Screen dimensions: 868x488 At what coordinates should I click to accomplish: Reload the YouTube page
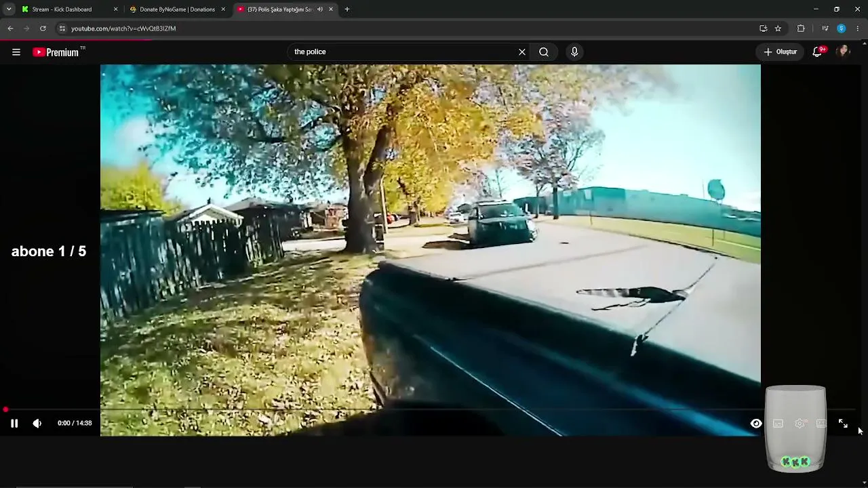point(43,28)
